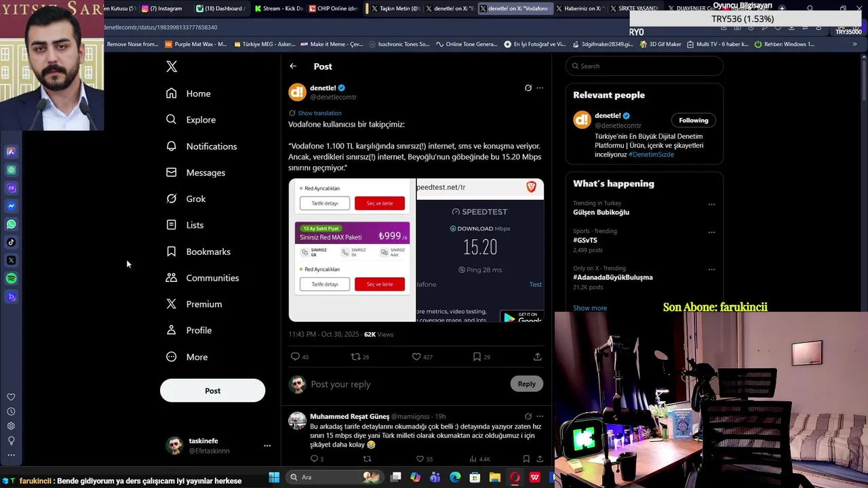
Task: Click the Show translation link
Action: [319, 113]
